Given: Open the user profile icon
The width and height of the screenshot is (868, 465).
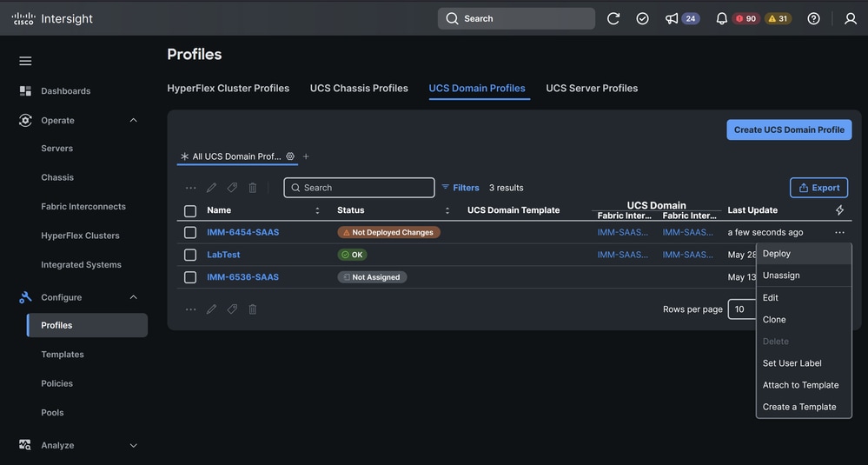Looking at the screenshot, I should 851,18.
